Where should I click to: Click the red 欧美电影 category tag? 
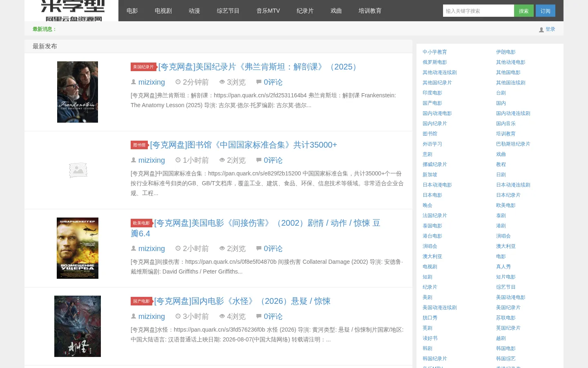point(141,223)
